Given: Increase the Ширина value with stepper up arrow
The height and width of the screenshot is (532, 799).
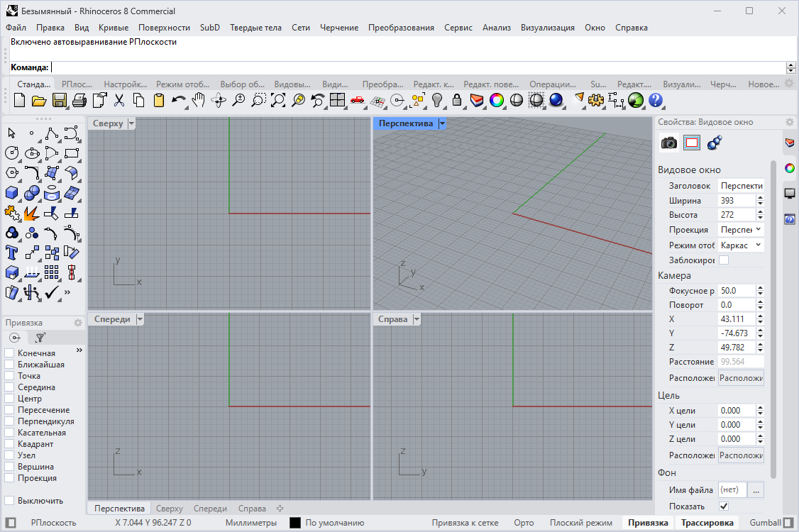Looking at the screenshot, I should tap(760, 197).
